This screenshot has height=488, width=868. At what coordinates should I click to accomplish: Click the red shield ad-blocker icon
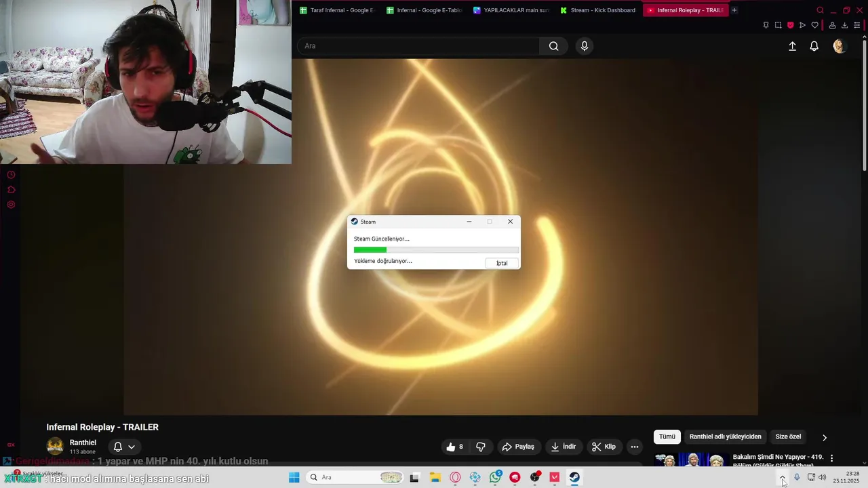point(790,25)
